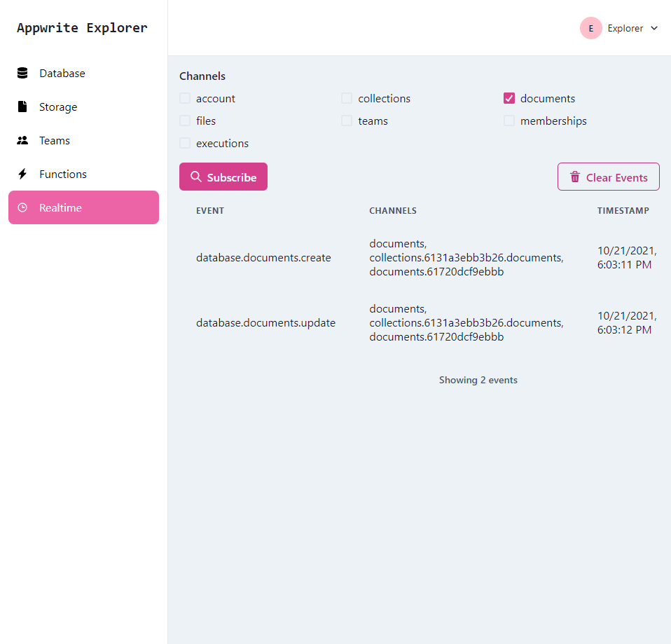This screenshot has height=644, width=671.
Task: Click the Showing 2 events text
Action: [x=478, y=381]
